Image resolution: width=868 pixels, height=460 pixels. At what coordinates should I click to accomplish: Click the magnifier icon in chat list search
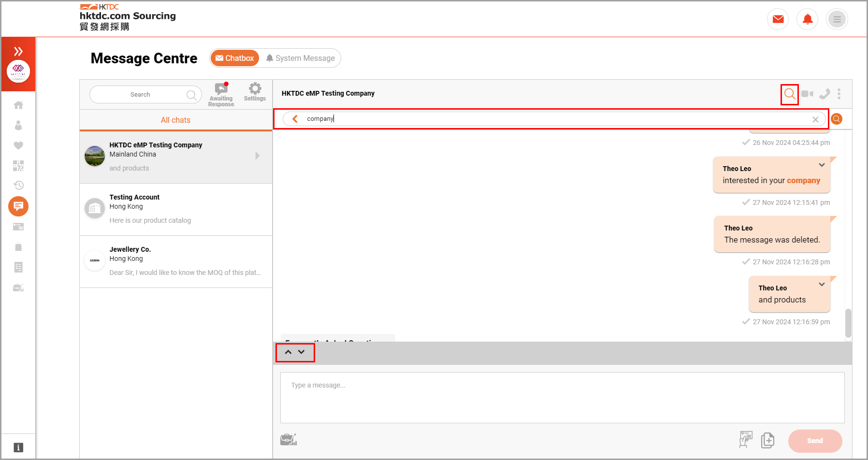coord(191,95)
